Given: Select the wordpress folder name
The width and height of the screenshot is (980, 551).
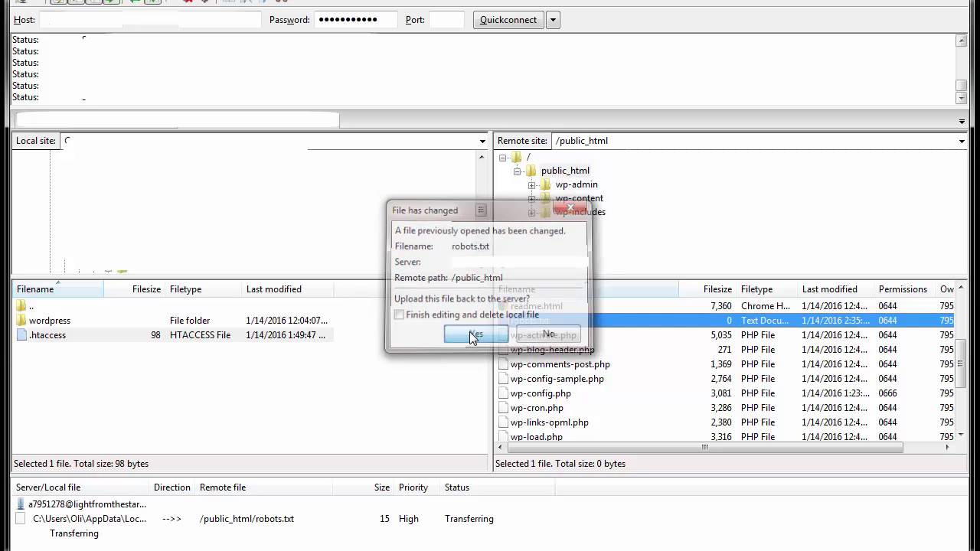Looking at the screenshot, I should [x=50, y=321].
